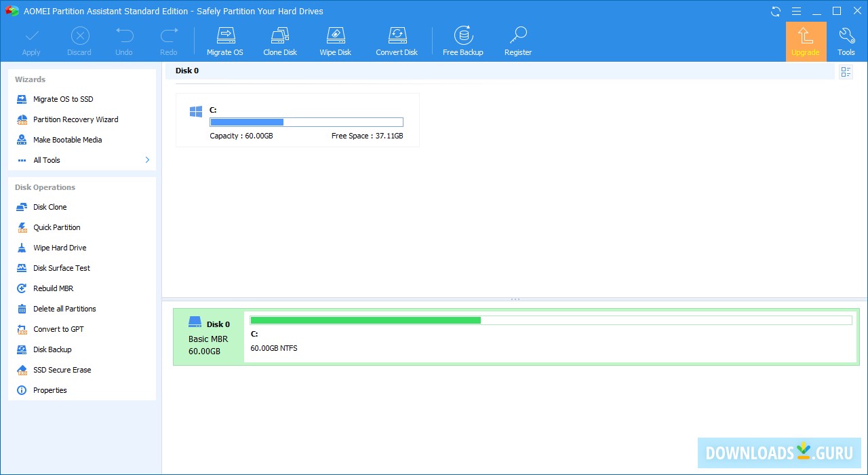Switch to the list view layout icon
The width and height of the screenshot is (868, 475).
coord(846,71)
